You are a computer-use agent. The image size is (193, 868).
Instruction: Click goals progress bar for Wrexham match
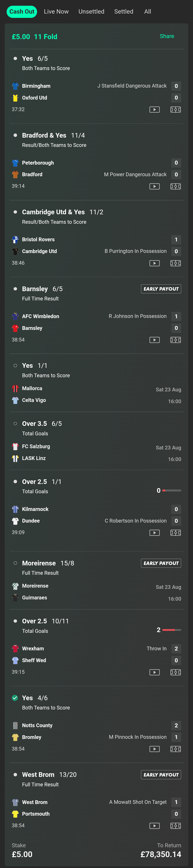(171, 630)
